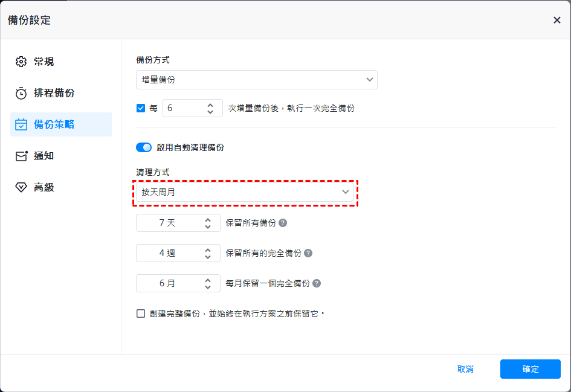Increase the 7 天 retention value
Image resolution: width=571 pixels, height=392 pixels.
click(x=208, y=219)
